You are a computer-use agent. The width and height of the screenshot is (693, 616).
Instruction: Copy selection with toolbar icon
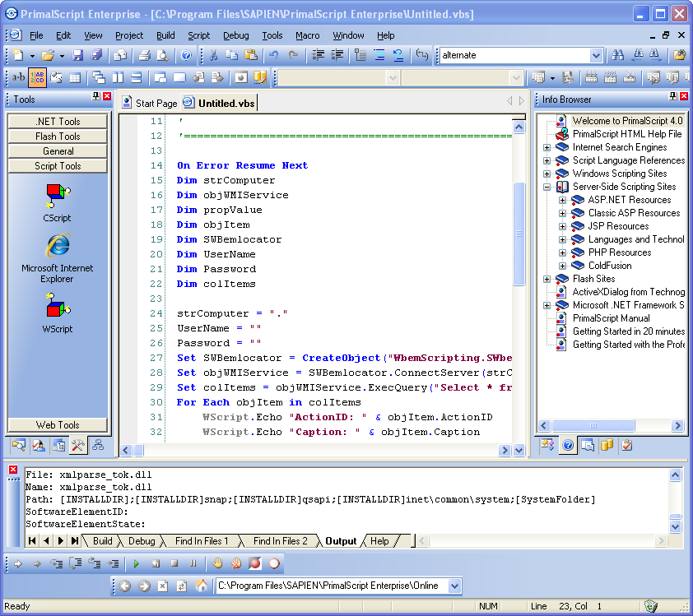231,55
